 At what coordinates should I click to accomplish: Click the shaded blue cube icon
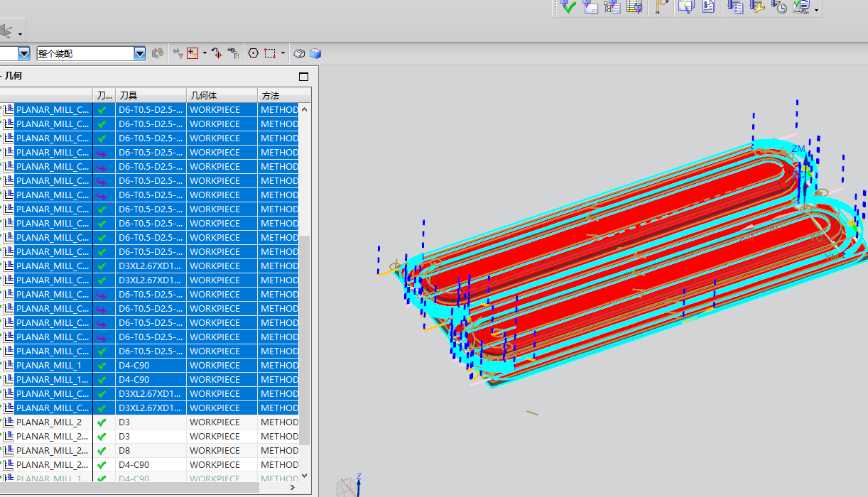(315, 53)
